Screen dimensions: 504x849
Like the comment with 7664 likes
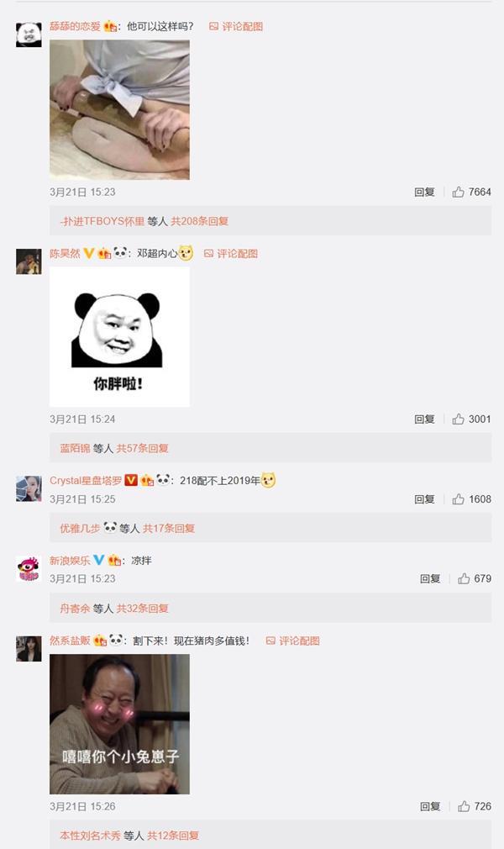tap(459, 192)
